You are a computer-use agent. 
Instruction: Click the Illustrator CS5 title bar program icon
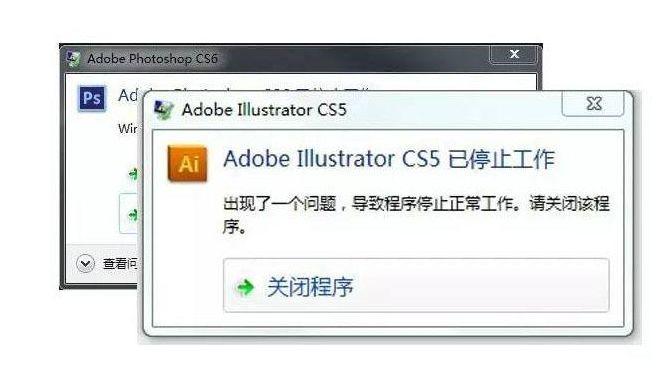tap(163, 110)
